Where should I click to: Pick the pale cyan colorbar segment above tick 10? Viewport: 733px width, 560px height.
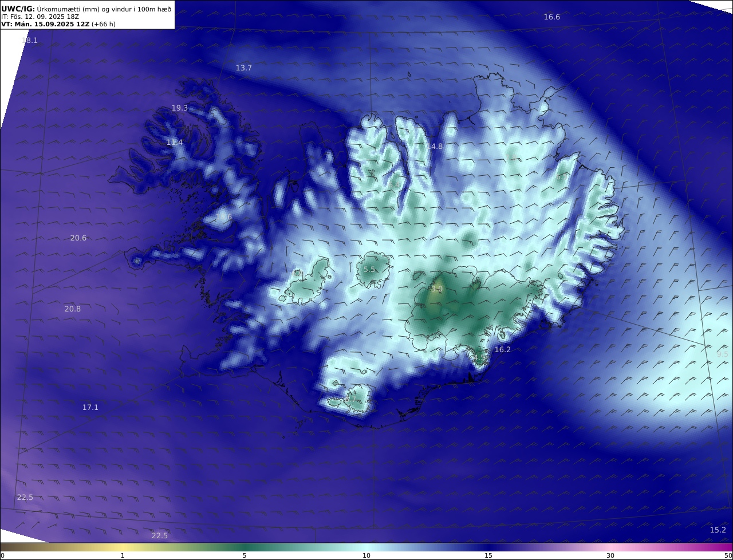point(366,547)
